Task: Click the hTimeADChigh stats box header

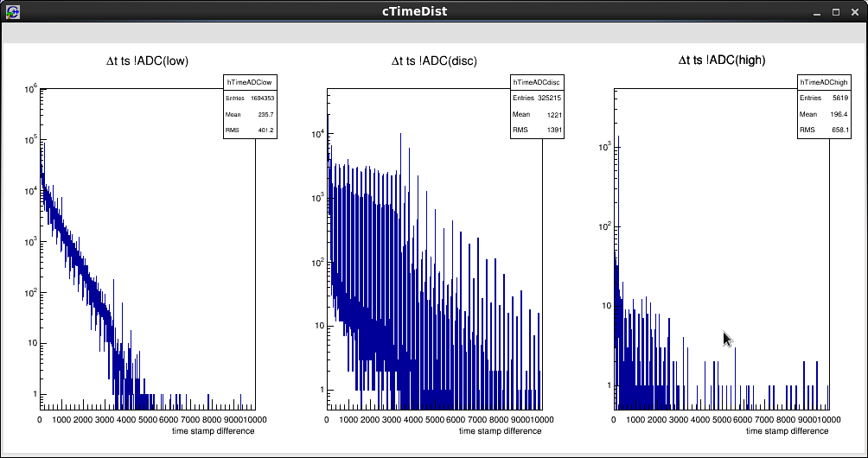Action: (824, 82)
